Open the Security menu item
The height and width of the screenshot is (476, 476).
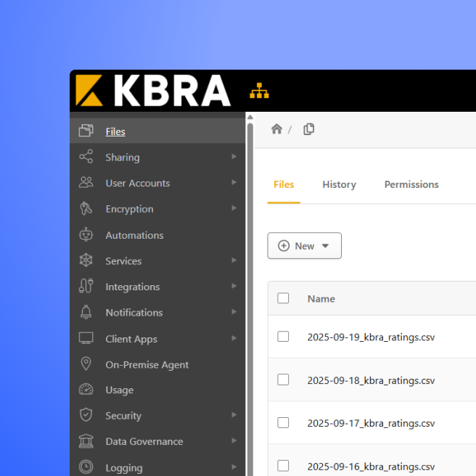pos(157,415)
